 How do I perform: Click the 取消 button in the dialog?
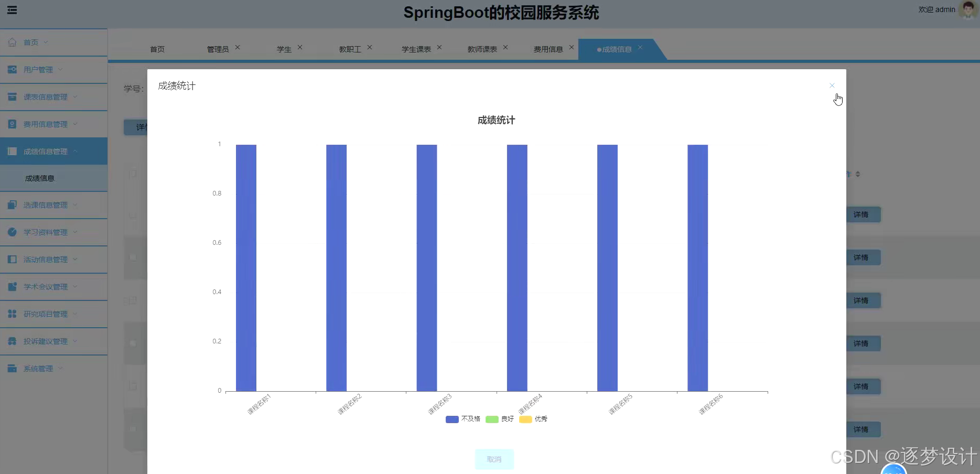[493, 459]
